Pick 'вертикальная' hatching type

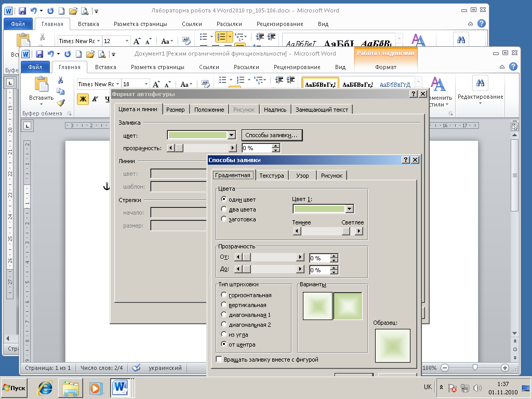coord(223,304)
